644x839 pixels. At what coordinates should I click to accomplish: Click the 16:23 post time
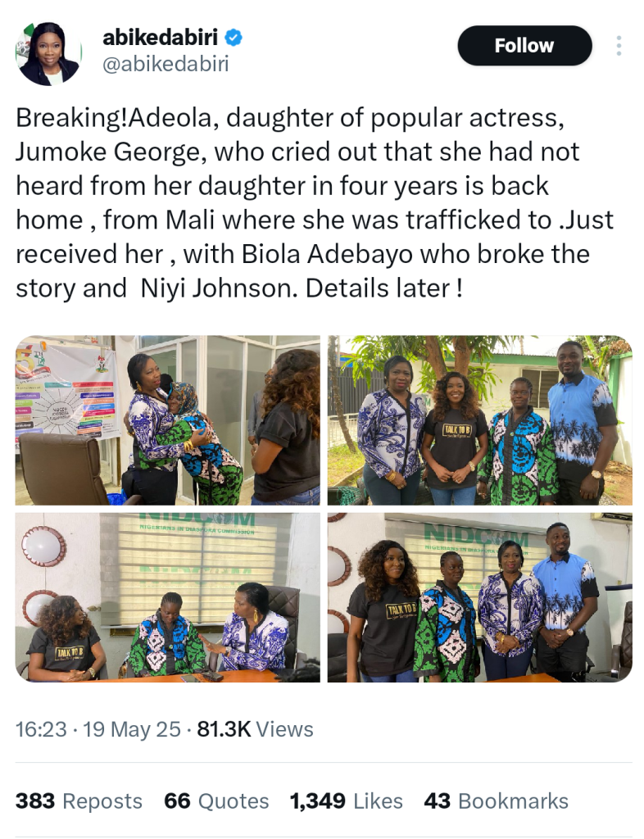click(41, 729)
